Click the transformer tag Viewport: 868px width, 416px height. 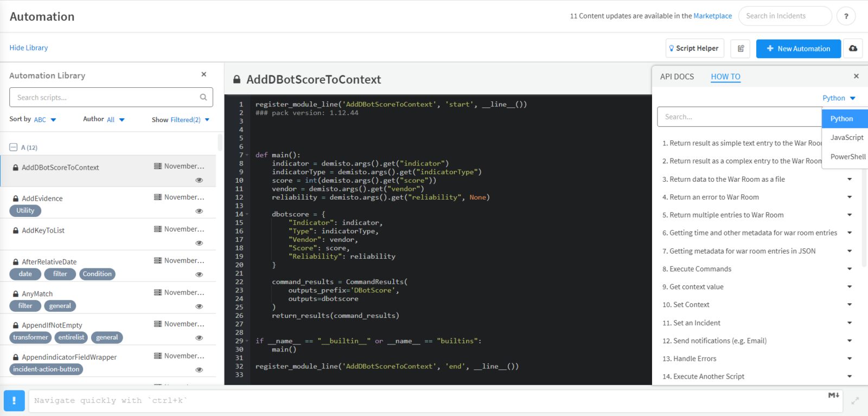30,337
